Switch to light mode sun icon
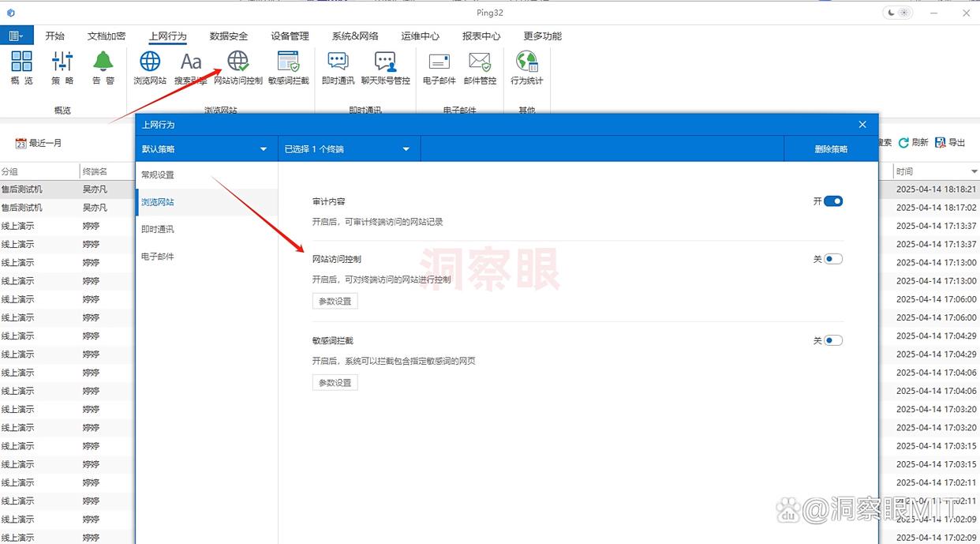 (x=905, y=13)
